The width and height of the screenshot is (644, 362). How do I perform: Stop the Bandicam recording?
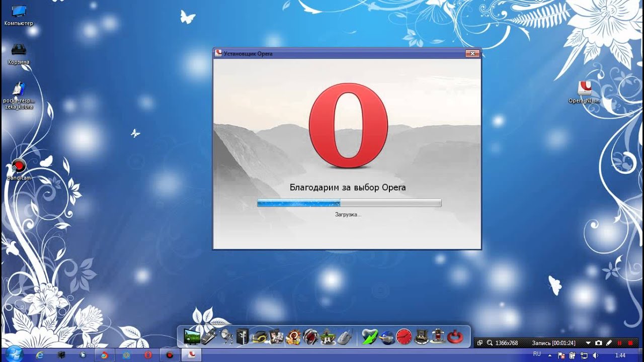[630, 343]
